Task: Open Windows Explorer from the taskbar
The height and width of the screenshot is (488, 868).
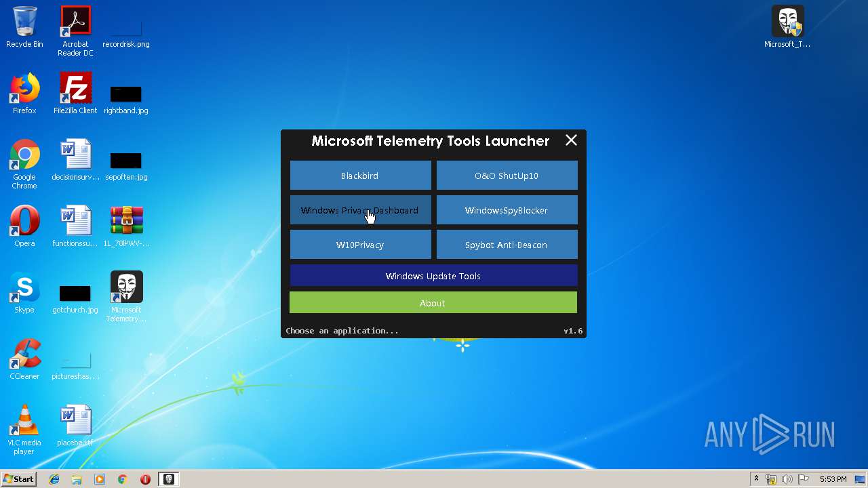Action: click(x=77, y=479)
